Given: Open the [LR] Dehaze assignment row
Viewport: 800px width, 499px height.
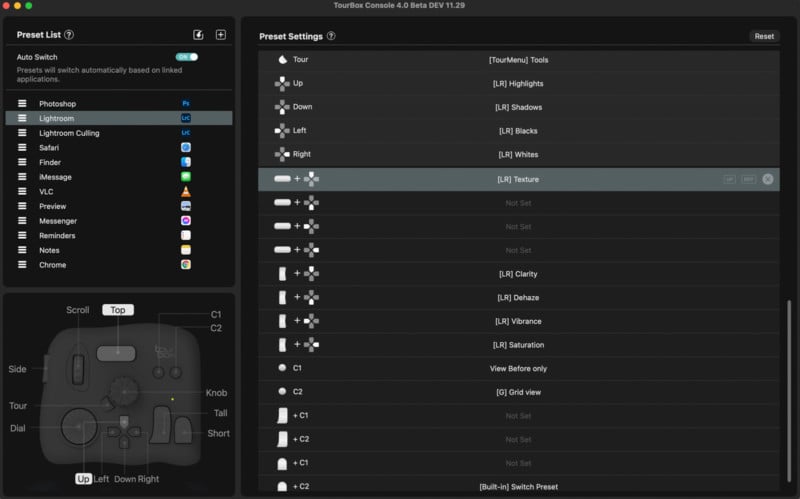Looking at the screenshot, I should [518, 297].
